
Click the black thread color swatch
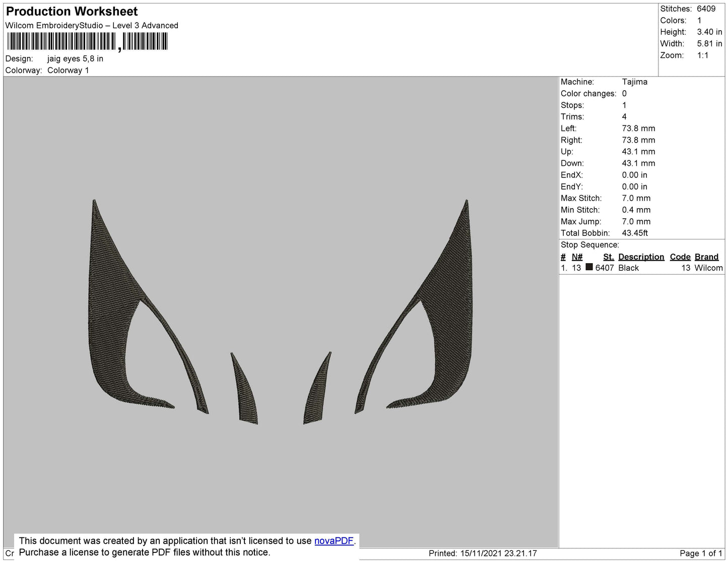[589, 267]
